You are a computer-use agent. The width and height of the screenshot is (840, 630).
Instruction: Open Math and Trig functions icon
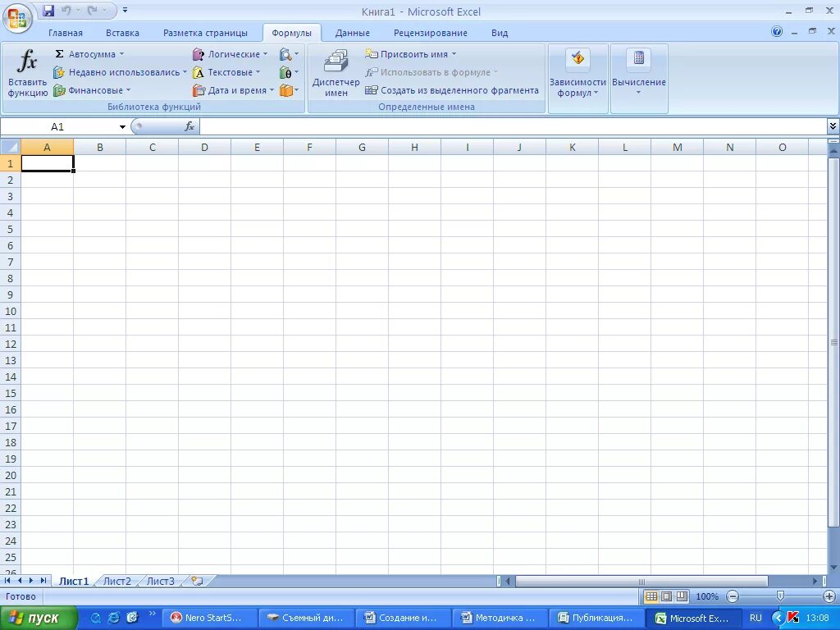[x=289, y=72]
